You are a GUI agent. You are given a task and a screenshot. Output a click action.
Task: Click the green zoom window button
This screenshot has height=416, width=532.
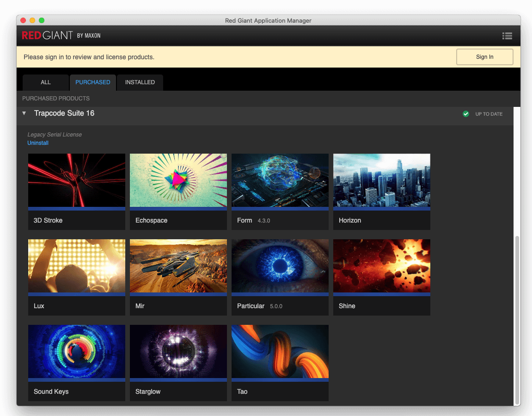42,20
